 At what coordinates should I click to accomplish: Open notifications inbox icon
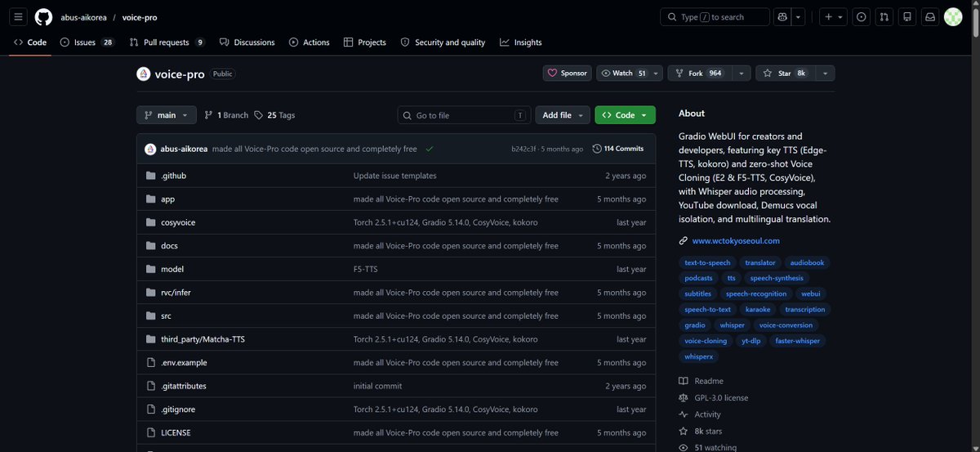pyautogui.click(x=929, y=16)
